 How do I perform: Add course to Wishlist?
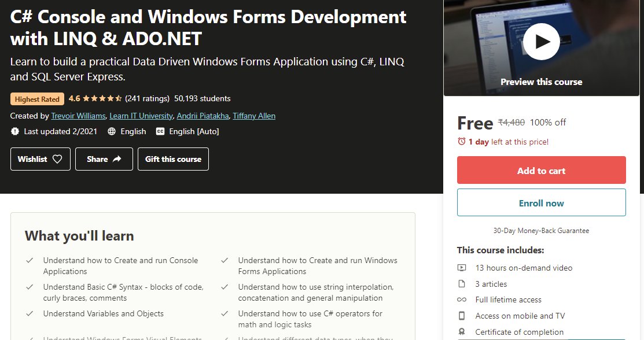41,159
